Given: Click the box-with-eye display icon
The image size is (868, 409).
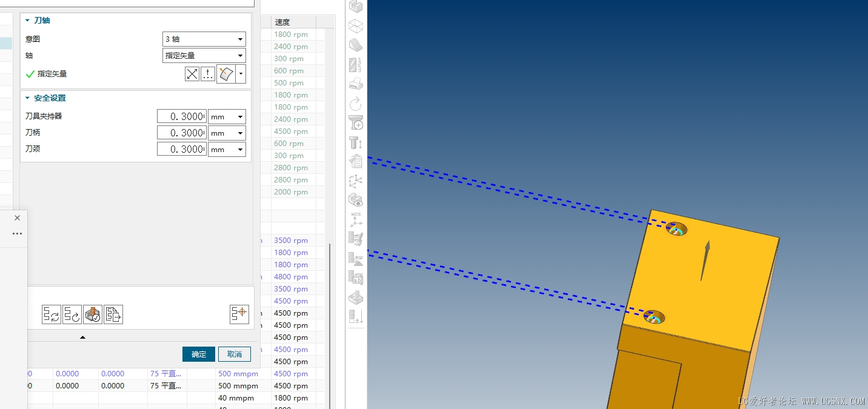Looking at the screenshot, I should 356,200.
